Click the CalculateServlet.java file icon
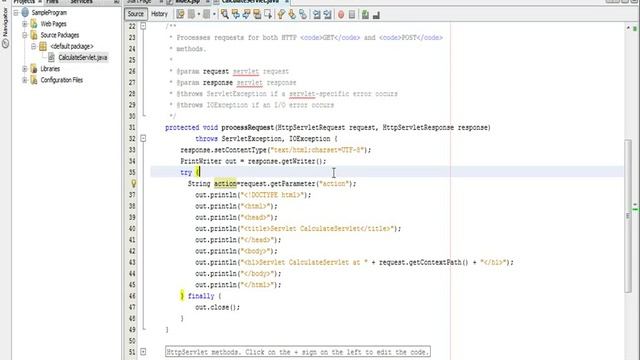Screen dimensions: 640x360 coord(51,58)
